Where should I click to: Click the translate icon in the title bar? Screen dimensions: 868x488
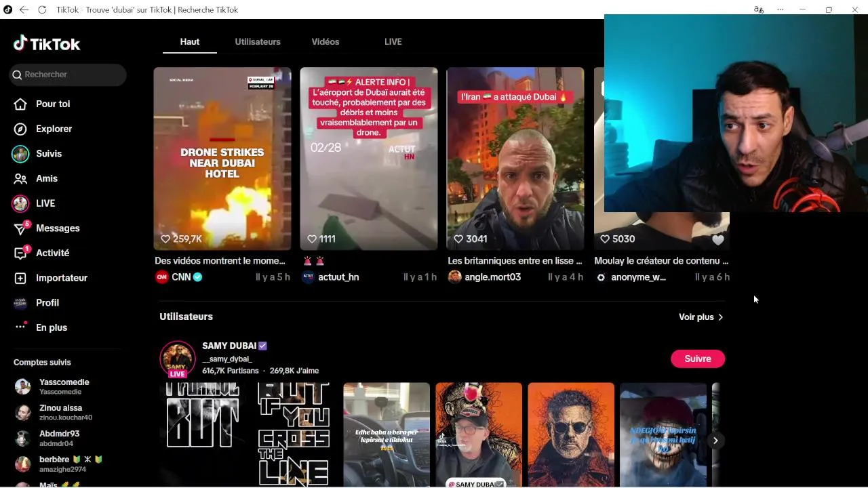759,9
